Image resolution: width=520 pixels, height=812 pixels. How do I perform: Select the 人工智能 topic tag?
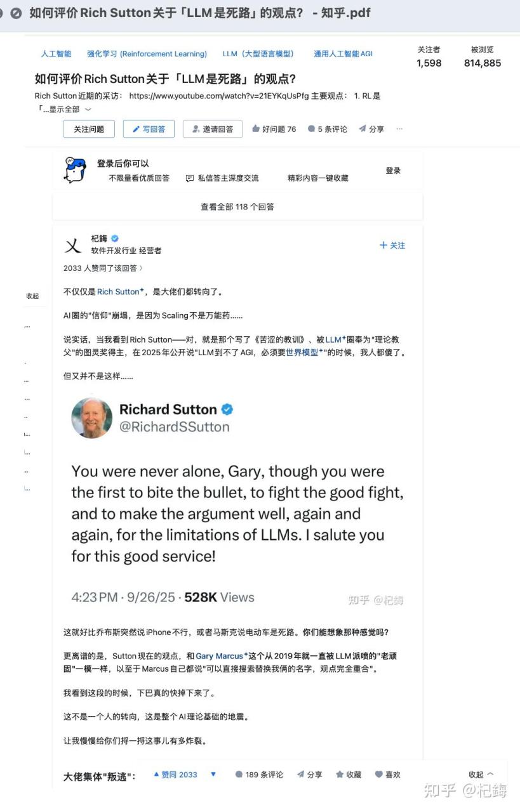[57, 54]
